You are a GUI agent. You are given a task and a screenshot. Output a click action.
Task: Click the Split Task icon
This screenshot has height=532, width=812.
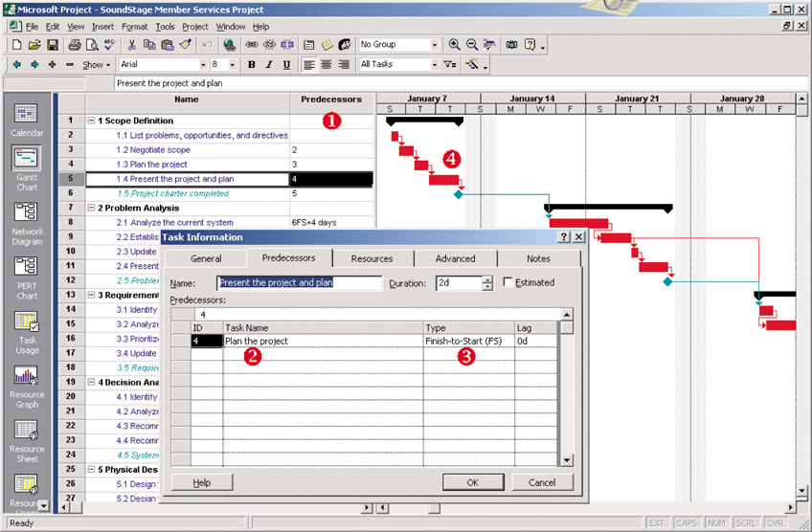pyautogui.click(x=287, y=45)
